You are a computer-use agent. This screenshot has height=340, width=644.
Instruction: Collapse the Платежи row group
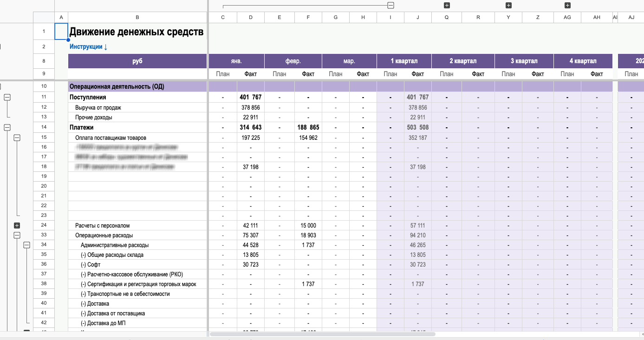(7, 127)
